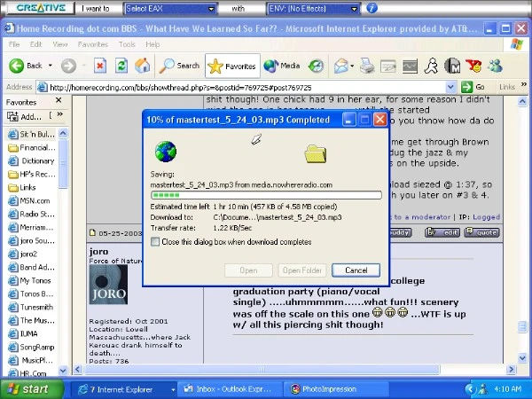
Task: Switch to PhotoImpression taskbar item
Action: click(x=334, y=389)
